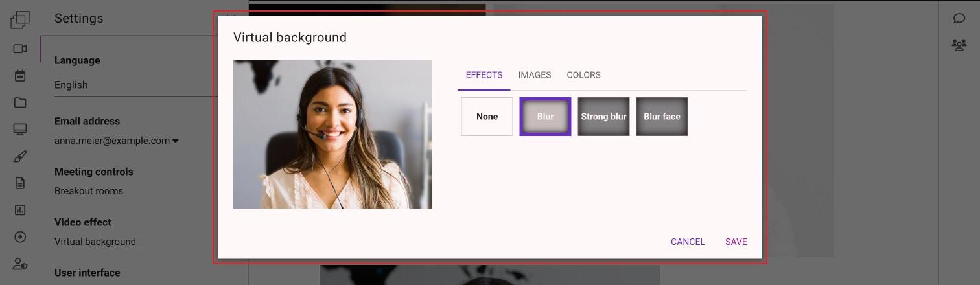Click the Settings panel title

(x=79, y=18)
